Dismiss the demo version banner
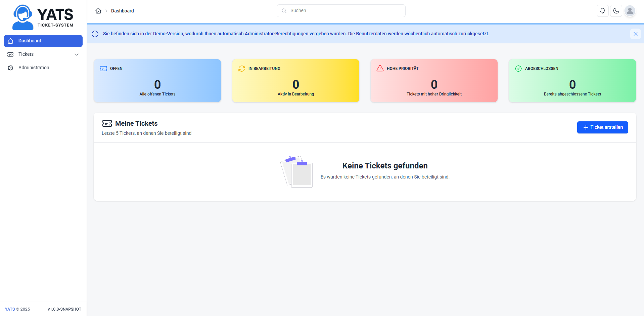The height and width of the screenshot is (316, 644). point(635,34)
